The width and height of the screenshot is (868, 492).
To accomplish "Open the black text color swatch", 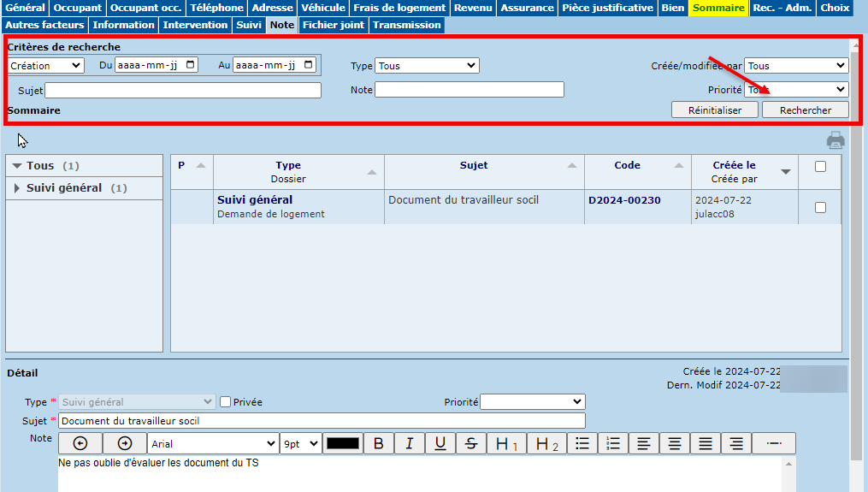I will [343, 443].
